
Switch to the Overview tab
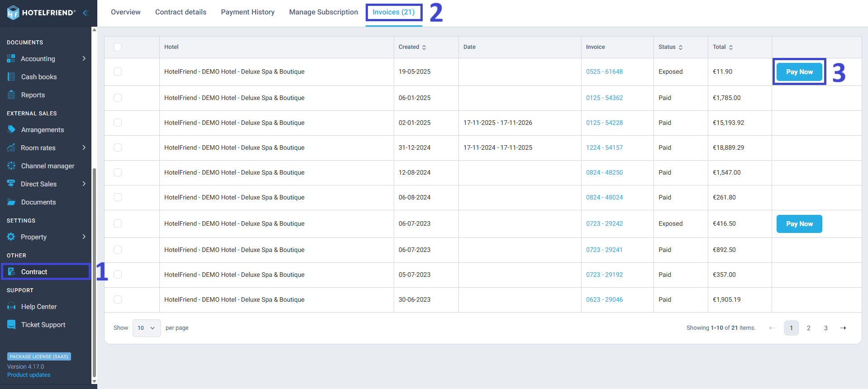click(x=126, y=12)
